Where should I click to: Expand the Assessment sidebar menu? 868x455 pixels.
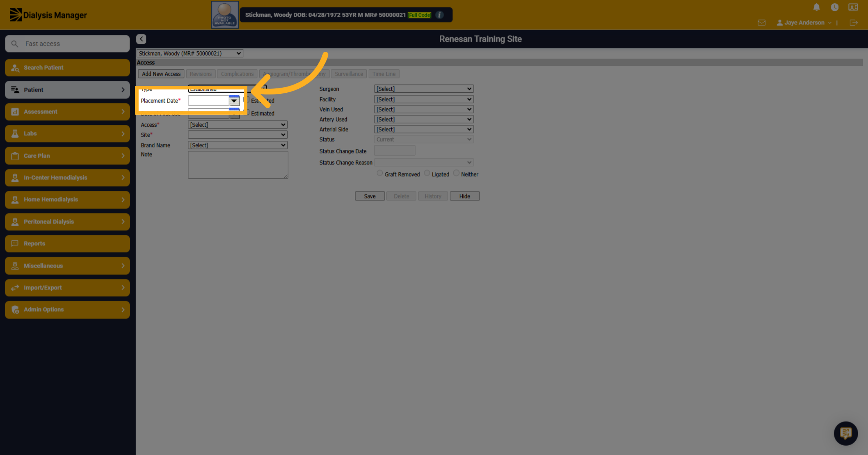(x=67, y=111)
